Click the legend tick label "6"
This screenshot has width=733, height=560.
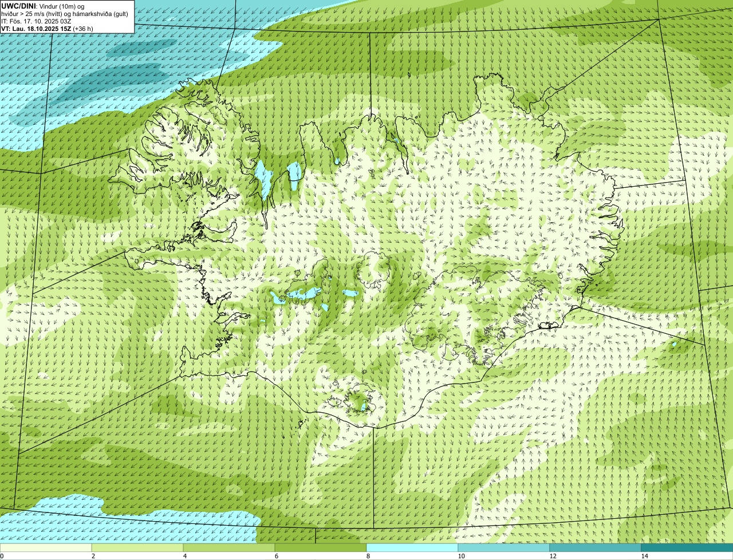(x=276, y=556)
